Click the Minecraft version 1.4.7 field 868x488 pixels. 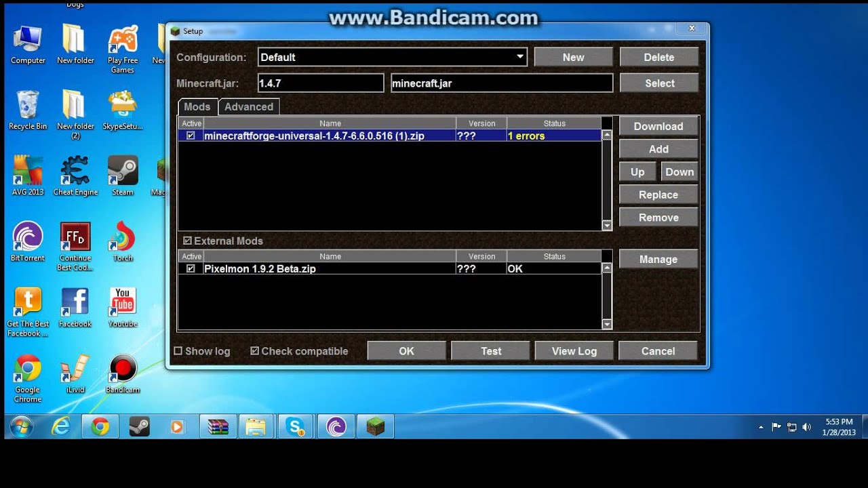(321, 83)
